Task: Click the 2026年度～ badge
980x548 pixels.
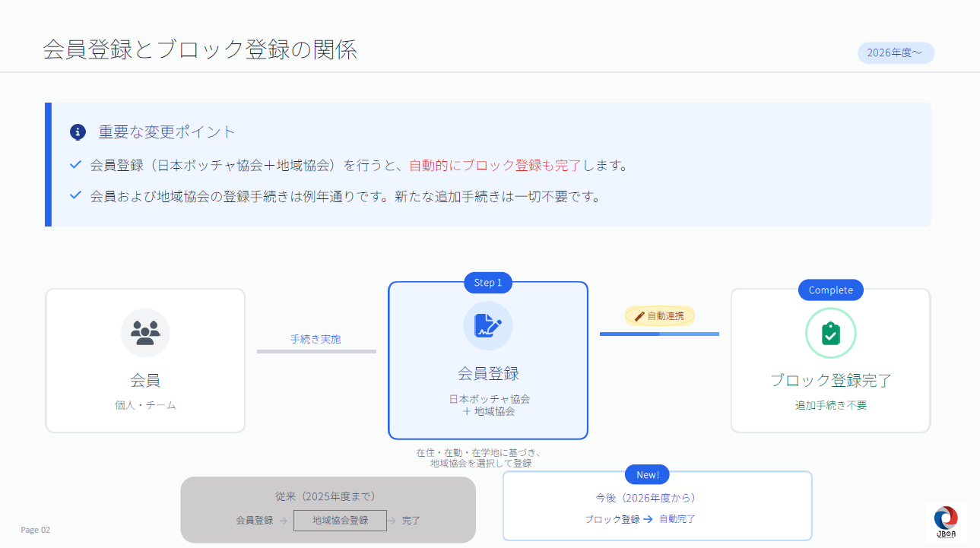Action: click(896, 53)
